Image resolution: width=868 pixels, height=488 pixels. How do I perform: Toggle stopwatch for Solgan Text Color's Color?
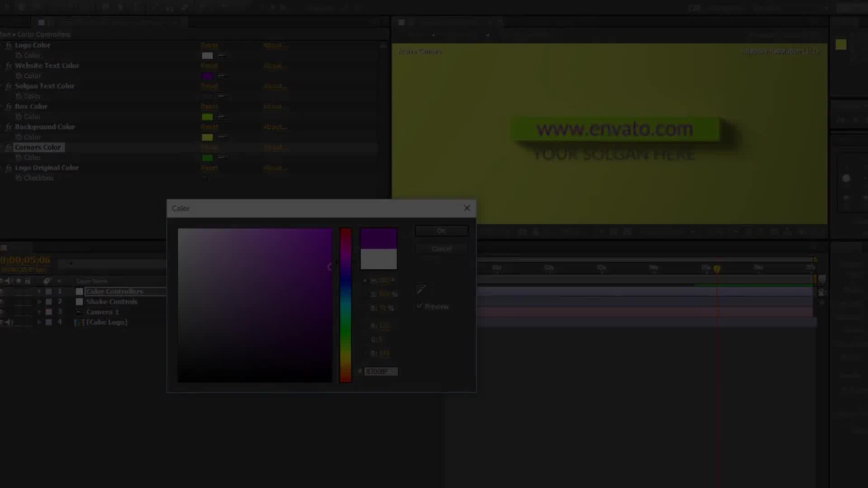click(19, 96)
